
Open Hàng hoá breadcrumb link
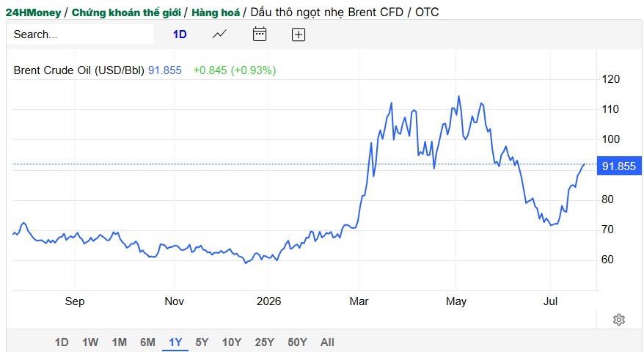point(216,12)
